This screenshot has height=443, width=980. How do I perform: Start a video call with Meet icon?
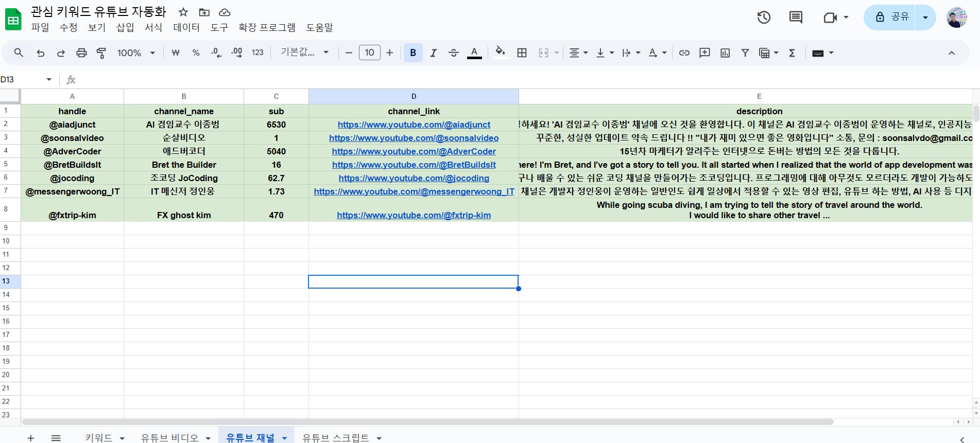pyautogui.click(x=830, y=17)
